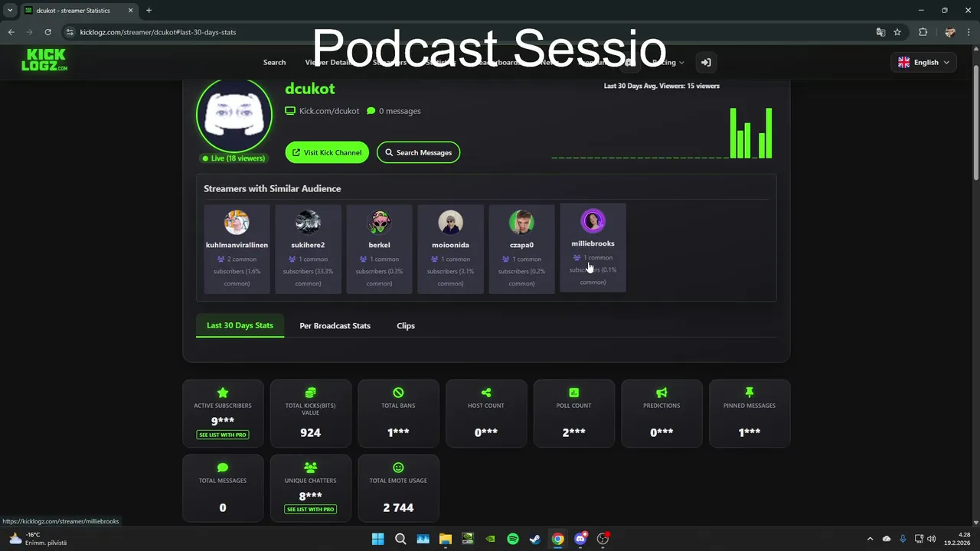Open Discord from the taskbar

click(580, 539)
